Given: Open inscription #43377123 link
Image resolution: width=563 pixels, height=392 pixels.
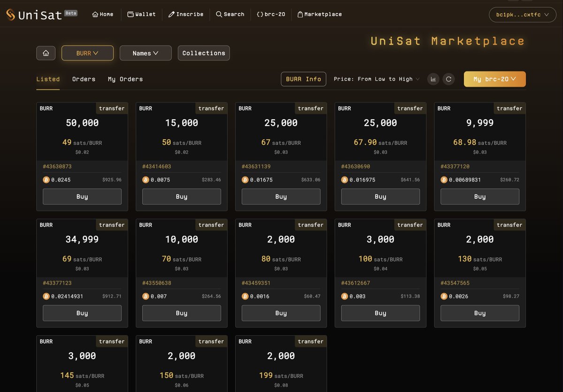Looking at the screenshot, I should [57, 283].
